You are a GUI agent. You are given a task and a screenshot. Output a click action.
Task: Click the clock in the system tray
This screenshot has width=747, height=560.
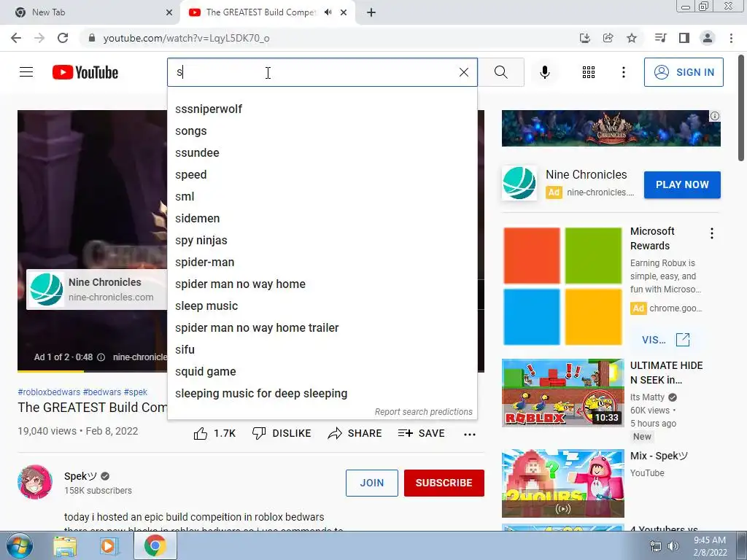710,546
